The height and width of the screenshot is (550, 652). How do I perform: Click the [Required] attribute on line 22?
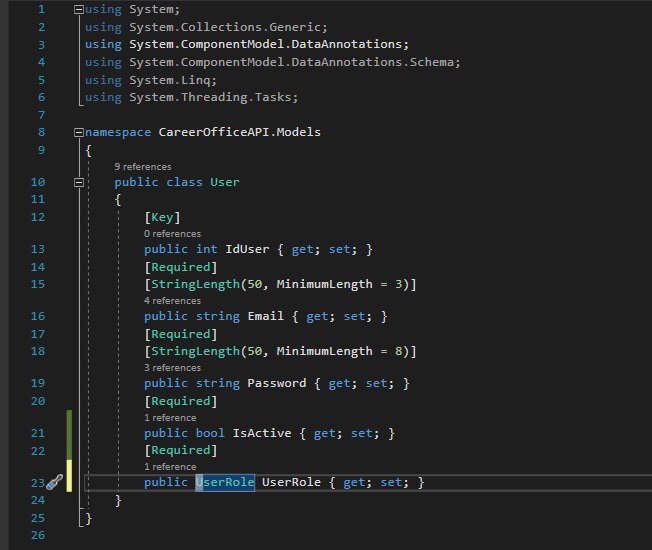180,450
